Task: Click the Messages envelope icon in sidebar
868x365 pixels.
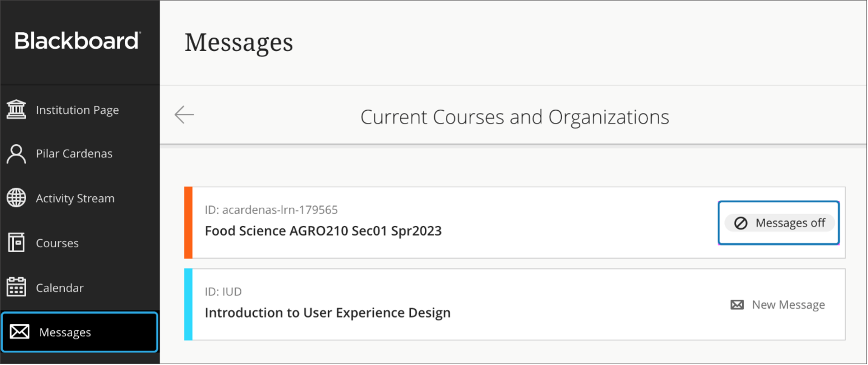Action: click(19, 332)
